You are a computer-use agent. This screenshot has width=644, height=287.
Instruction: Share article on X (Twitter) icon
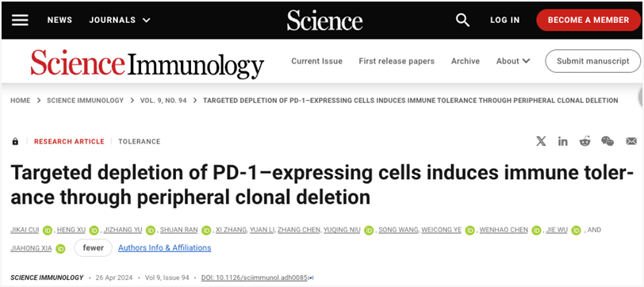coord(542,142)
